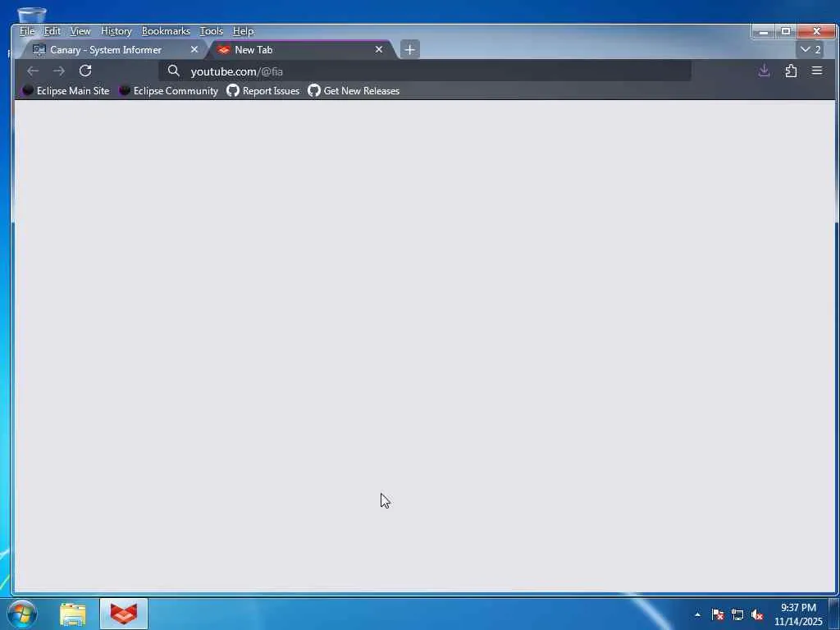Expand the list all tabs dropdown
This screenshot has width=840, height=630.
pos(810,49)
